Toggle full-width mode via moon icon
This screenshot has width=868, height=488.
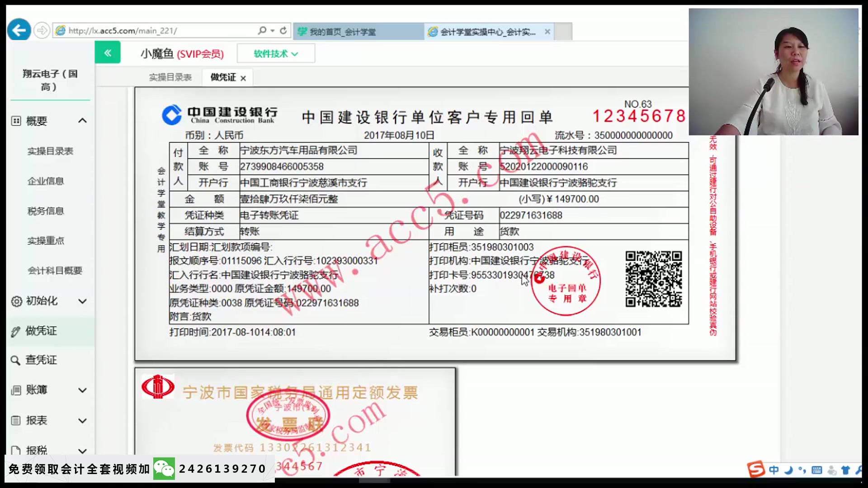[788, 470]
